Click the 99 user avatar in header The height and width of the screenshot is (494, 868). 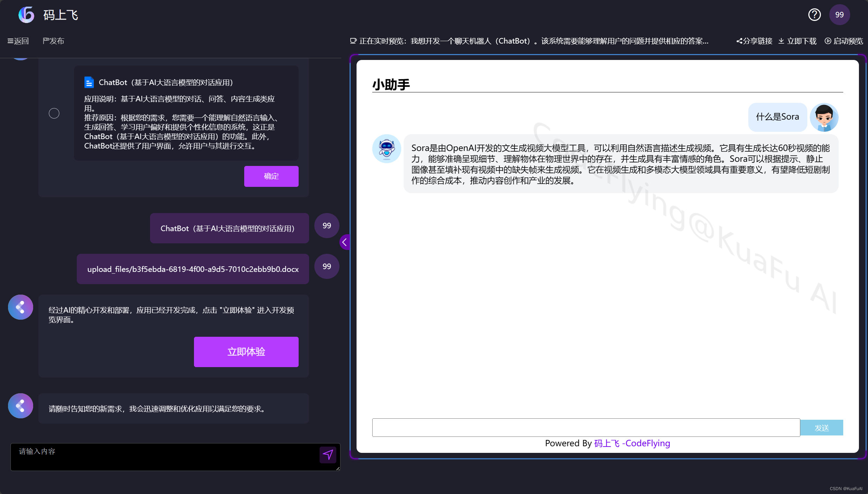click(839, 15)
